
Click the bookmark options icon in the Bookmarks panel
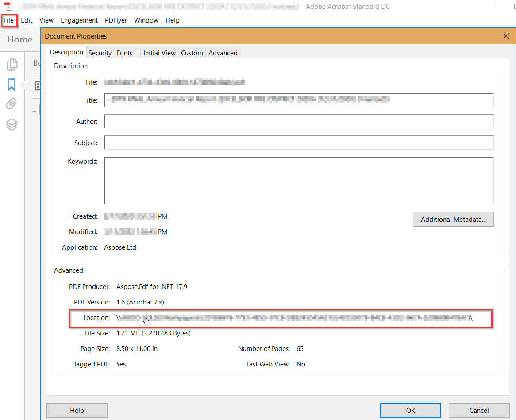pos(38,86)
